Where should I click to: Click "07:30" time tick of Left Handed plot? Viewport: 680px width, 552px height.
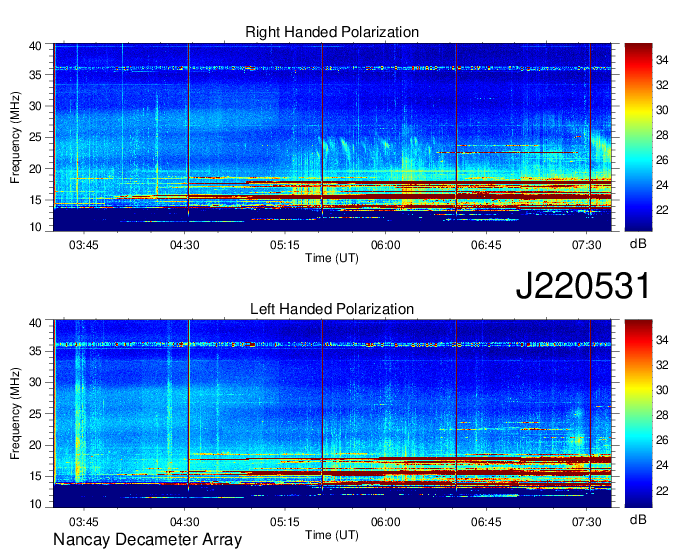coord(587,522)
